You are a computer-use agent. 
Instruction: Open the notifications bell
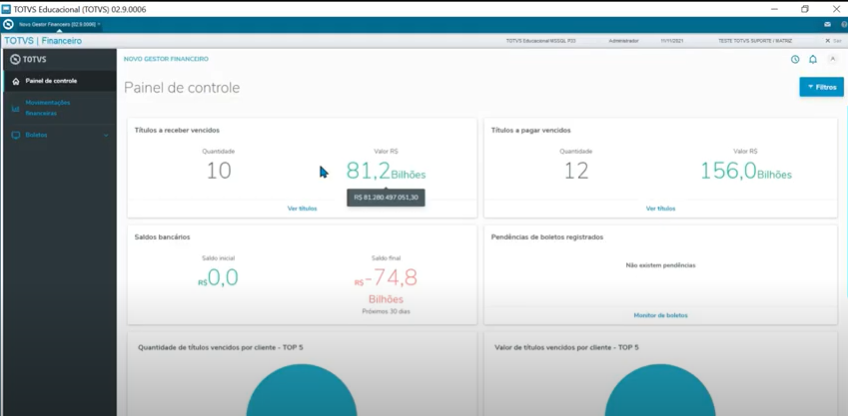pyautogui.click(x=813, y=59)
